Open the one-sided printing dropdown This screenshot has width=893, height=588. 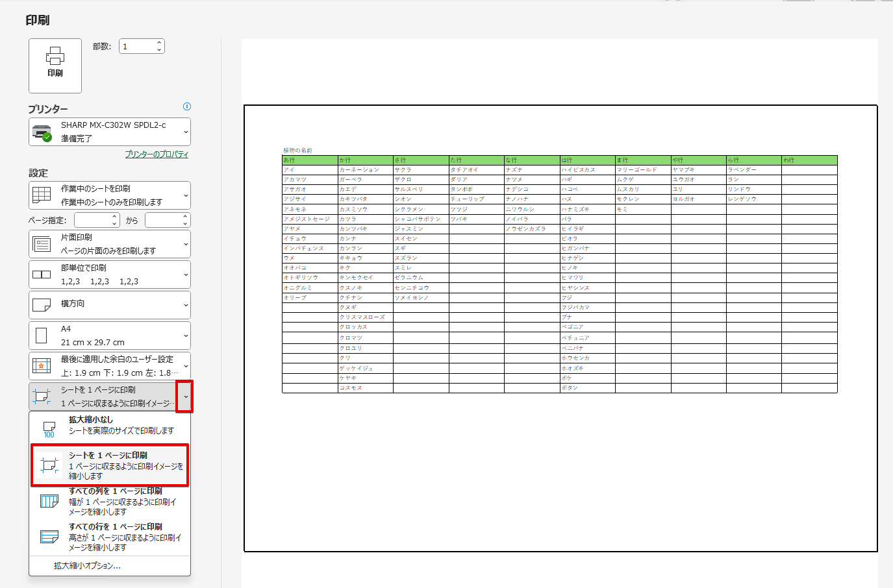click(186, 244)
